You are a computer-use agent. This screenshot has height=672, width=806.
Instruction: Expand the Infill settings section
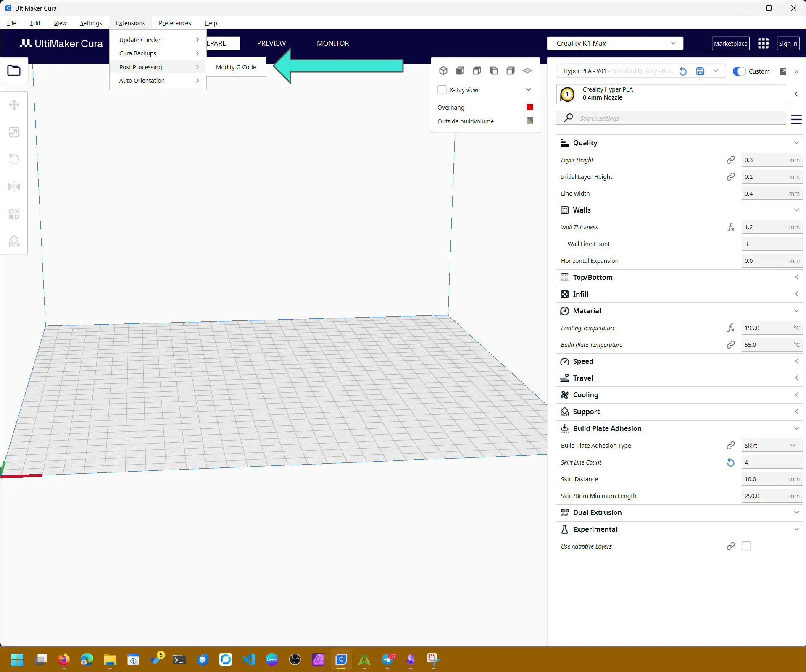click(x=679, y=294)
